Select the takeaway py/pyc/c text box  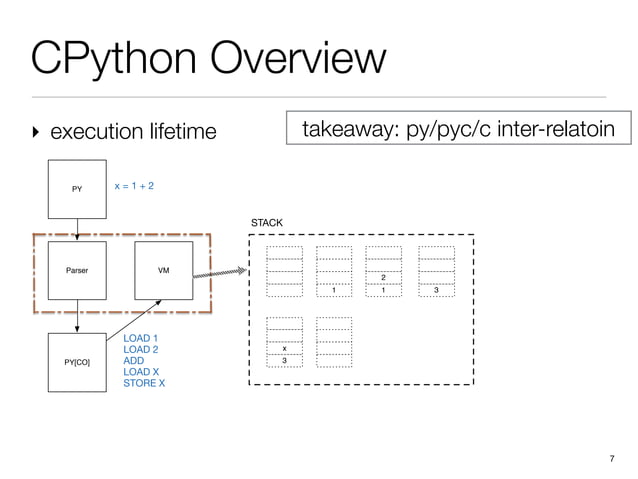click(459, 128)
